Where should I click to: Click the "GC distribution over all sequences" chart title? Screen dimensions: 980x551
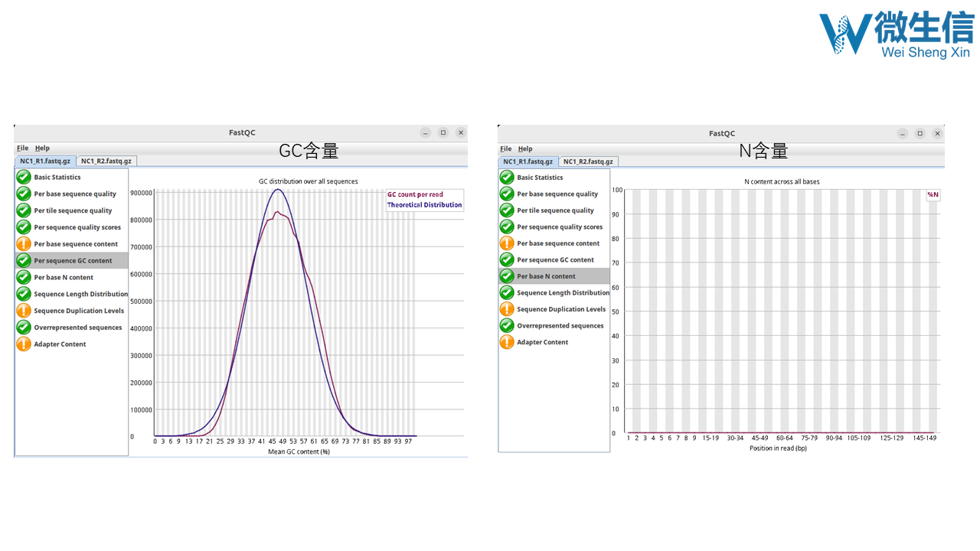[x=309, y=181]
